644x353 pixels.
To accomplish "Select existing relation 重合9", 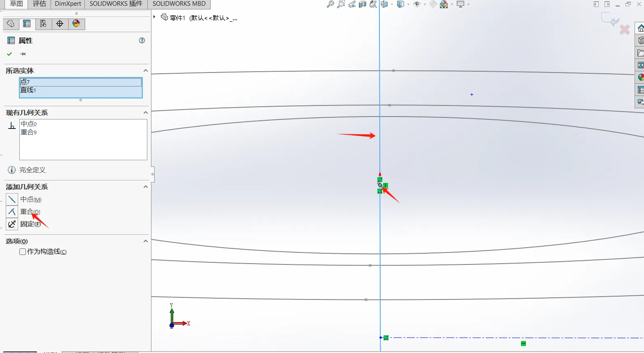I will (29, 132).
